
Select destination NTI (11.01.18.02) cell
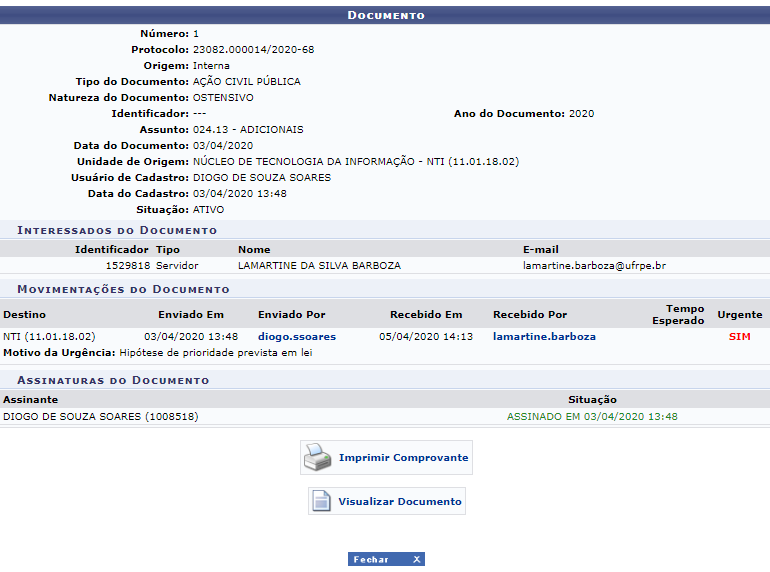click(49, 337)
